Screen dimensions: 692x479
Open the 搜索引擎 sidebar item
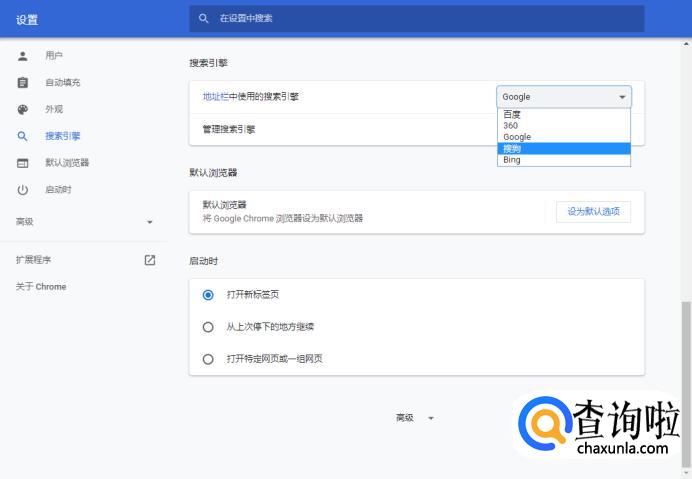63,136
